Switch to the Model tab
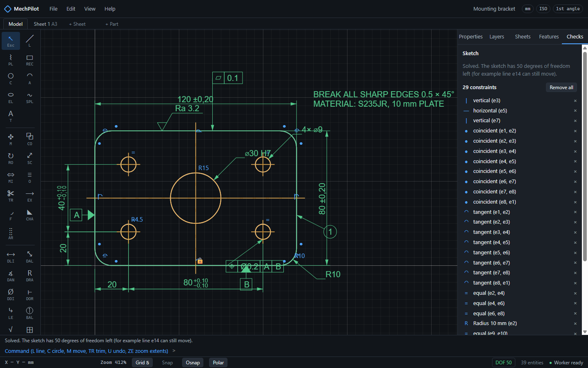 click(x=16, y=24)
